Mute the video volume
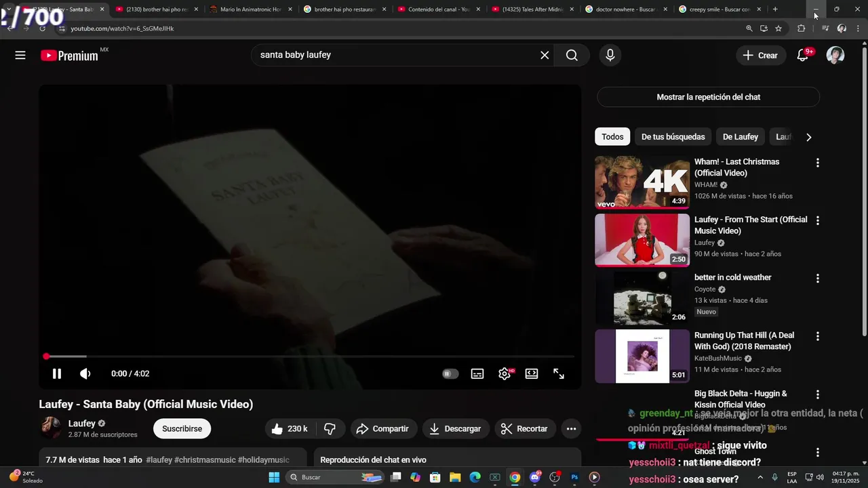868x488 pixels. click(85, 373)
